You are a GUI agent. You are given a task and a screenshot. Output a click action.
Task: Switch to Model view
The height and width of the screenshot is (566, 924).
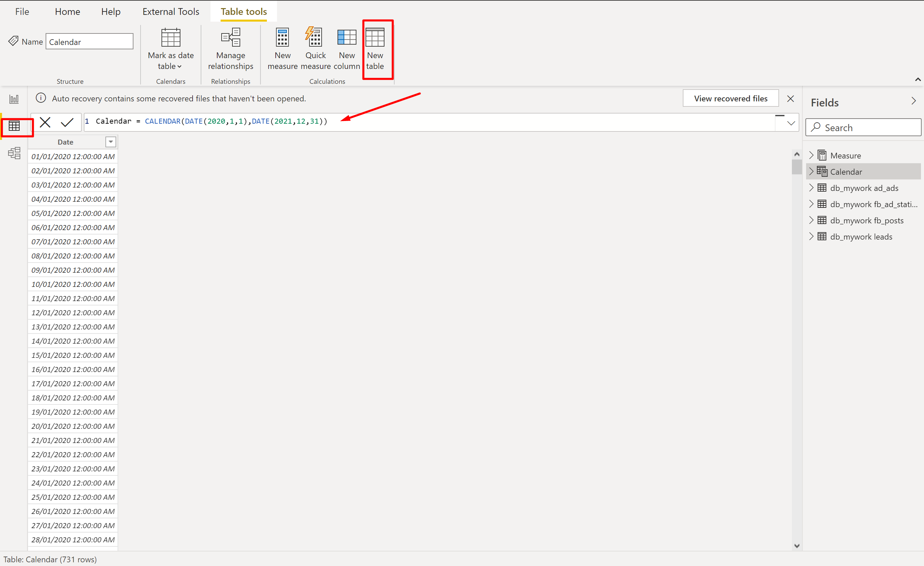(14, 153)
